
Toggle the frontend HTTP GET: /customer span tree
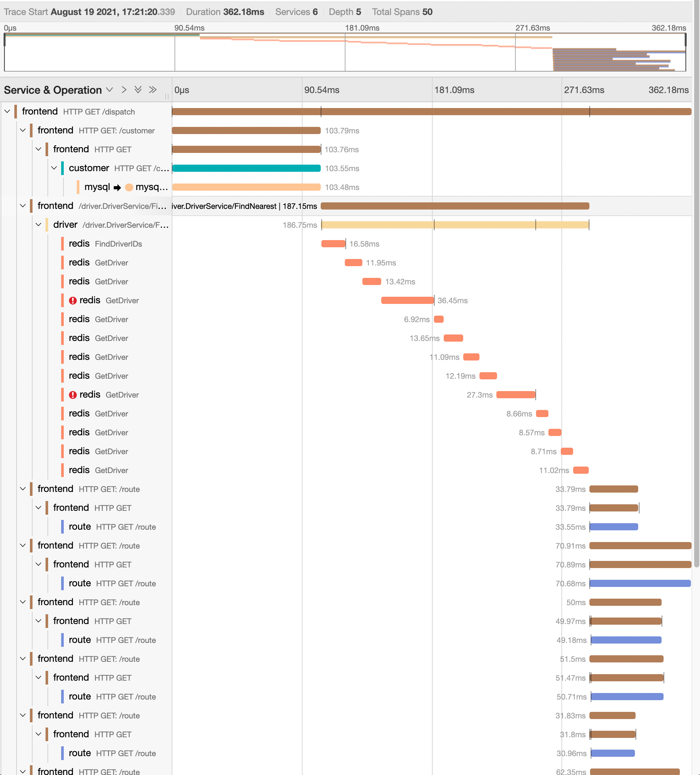pyautogui.click(x=23, y=130)
